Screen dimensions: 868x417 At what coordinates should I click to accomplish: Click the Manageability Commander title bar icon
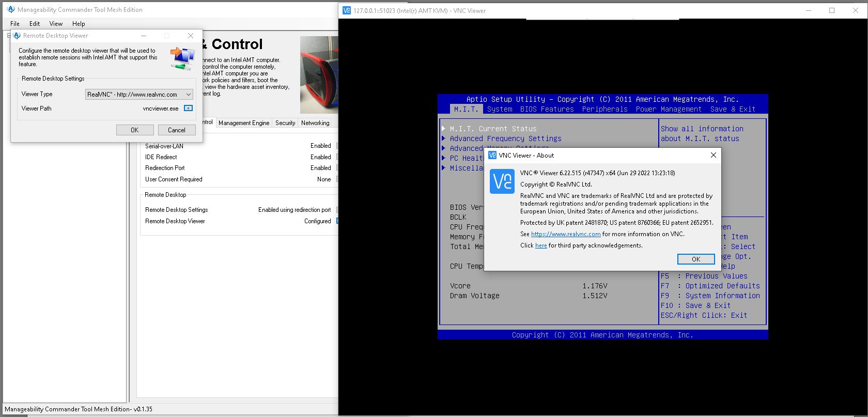pyautogui.click(x=11, y=9)
